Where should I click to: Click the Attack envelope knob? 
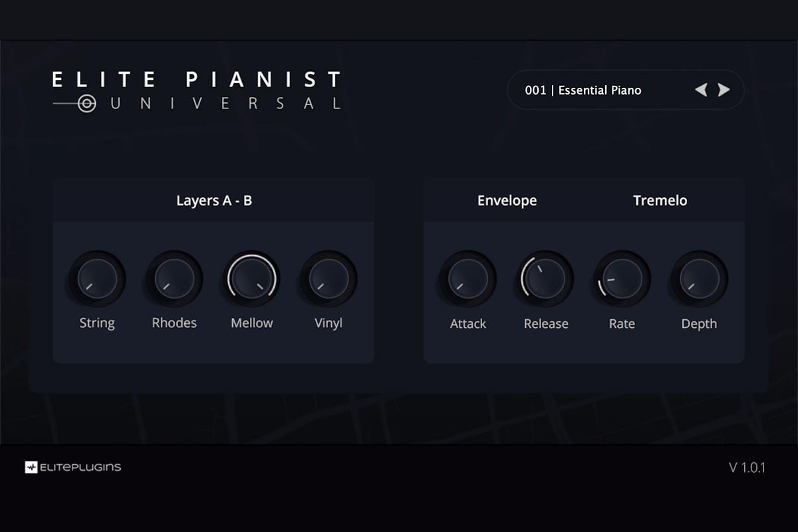[468, 279]
